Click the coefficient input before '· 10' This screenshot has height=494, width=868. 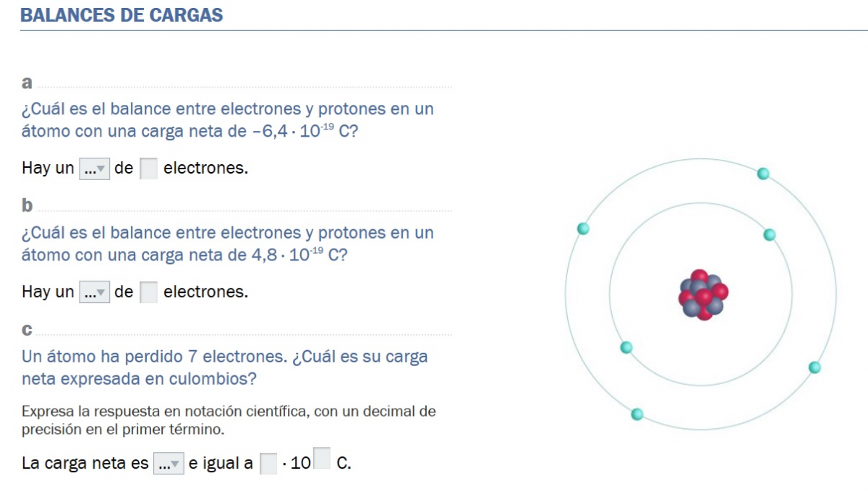coord(268,464)
